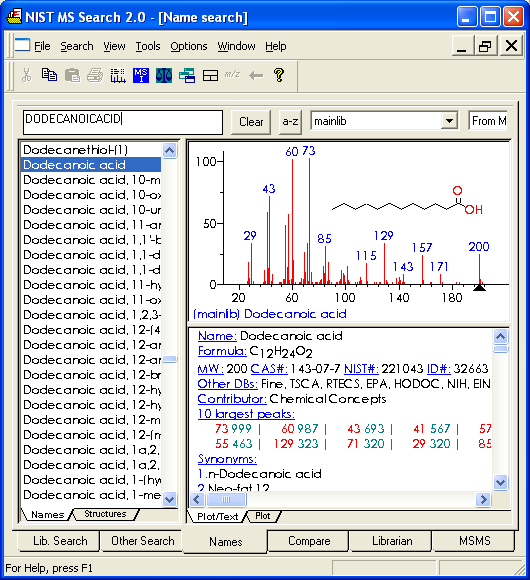
Task: Click the Synonyms: link
Action: (227, 459)
